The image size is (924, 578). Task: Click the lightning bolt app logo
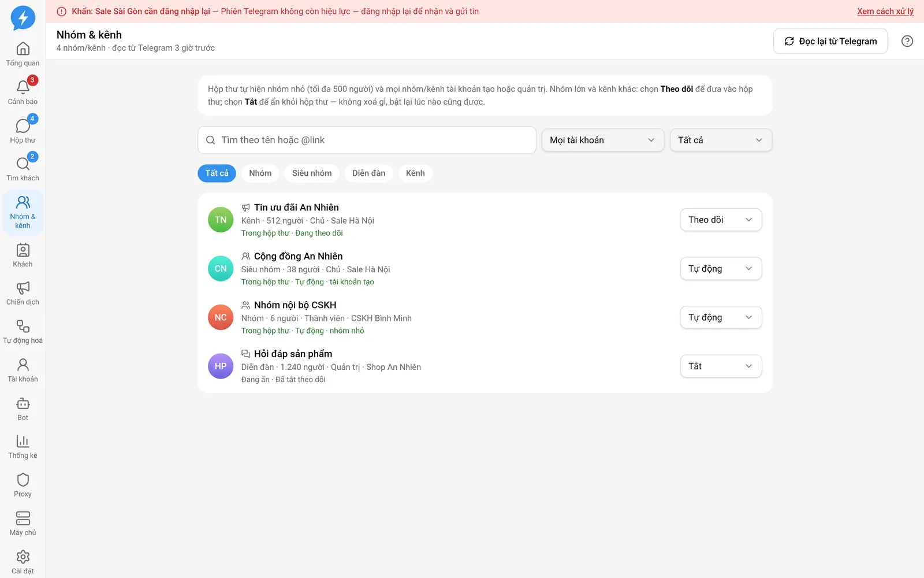click(23, 18)
